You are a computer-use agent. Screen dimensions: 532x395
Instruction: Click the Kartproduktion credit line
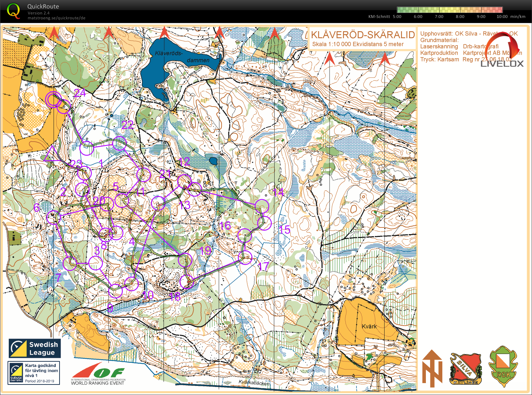471,53
